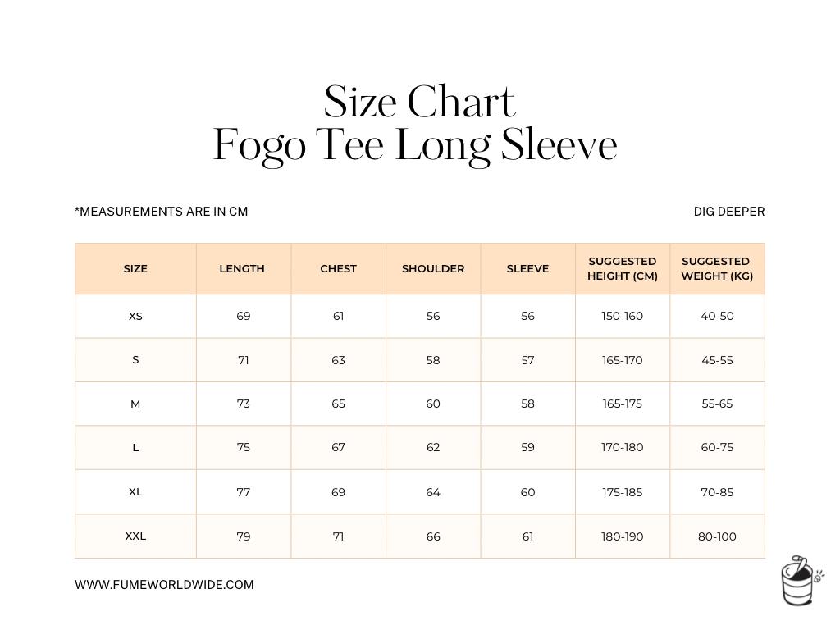Select the SIZE column header
Screen dimensions: 840x630
(x=135, y=269)
